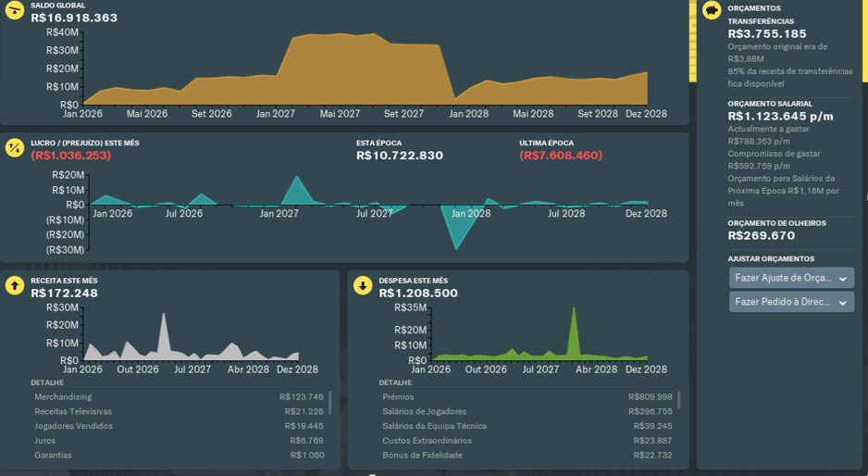868x476 pixels.
Task: Click the Lucro/Prejuízo percent icon
Action: click(x=15, y=148)
